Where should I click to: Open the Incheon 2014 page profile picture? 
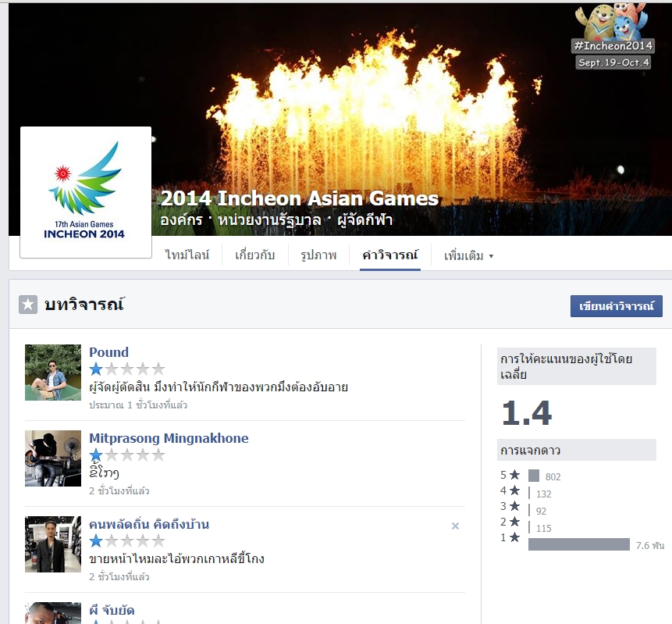(x=86, y=192)
